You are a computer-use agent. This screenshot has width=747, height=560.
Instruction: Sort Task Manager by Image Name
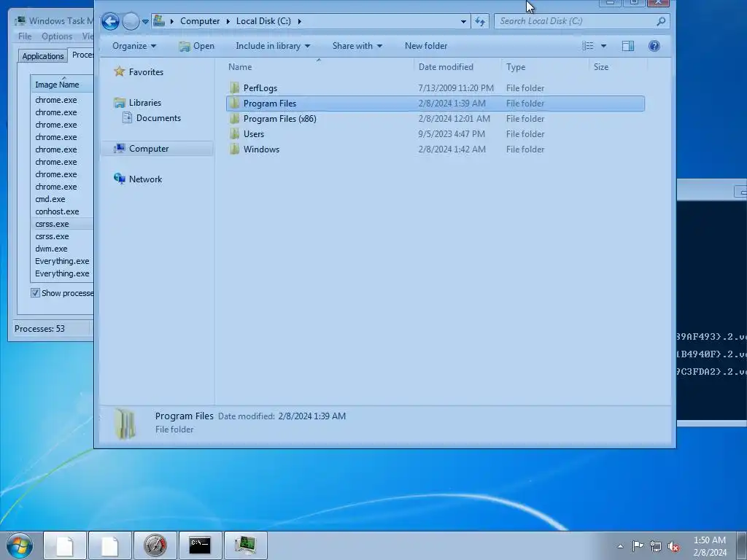pos(63,85)
